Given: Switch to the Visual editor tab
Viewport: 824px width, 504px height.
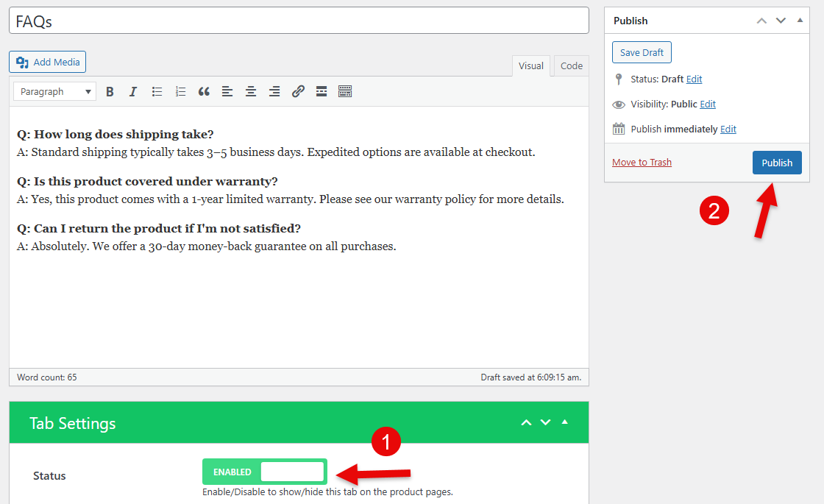Looking at the screenshot, I should (x=530, y=65).
